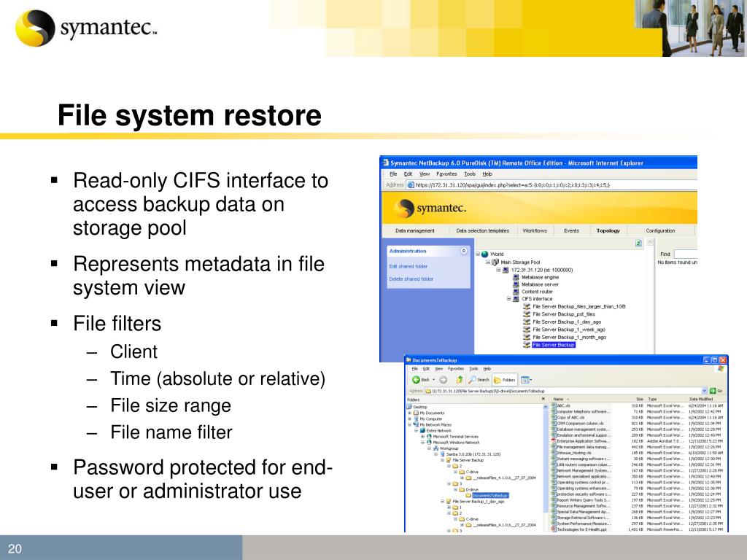The width and height of the screenshot is (747, 560).
Task: Sort the file list by Size column
Action: coord(640,399)
